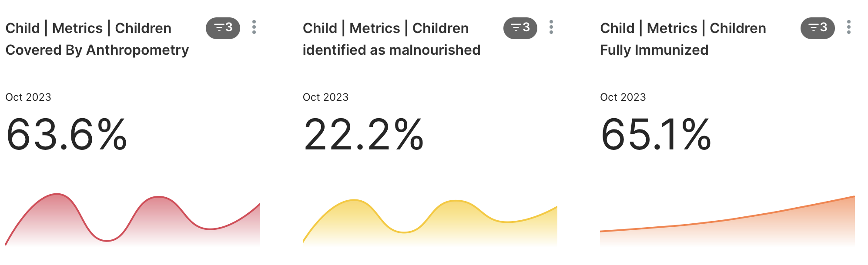Click Oct 2023 label on Anthropometry card
The height and width of the screenshot is (265, 868).
tap(28, 97)
